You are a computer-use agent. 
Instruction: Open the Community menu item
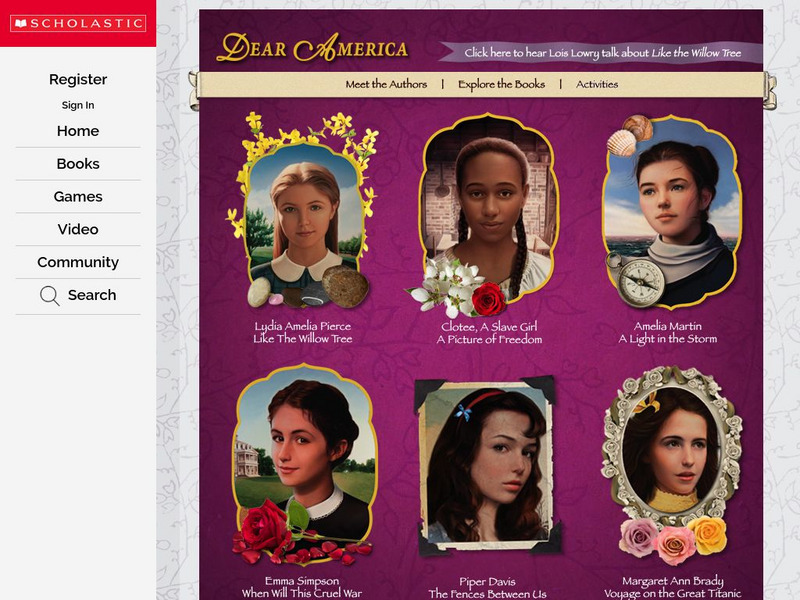[78, 262]
